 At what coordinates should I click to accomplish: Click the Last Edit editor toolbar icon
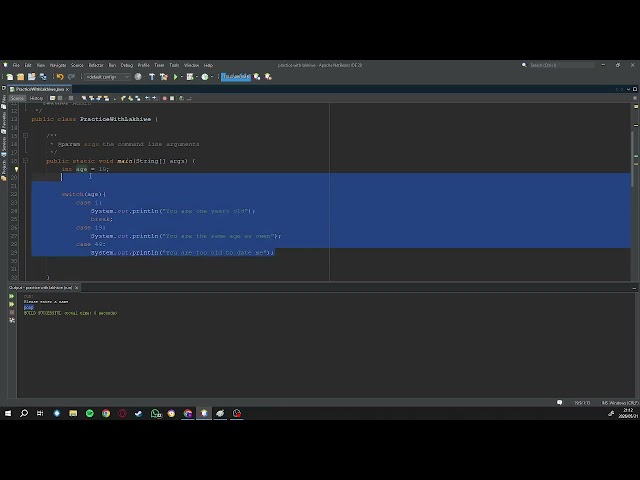(52, 98)
